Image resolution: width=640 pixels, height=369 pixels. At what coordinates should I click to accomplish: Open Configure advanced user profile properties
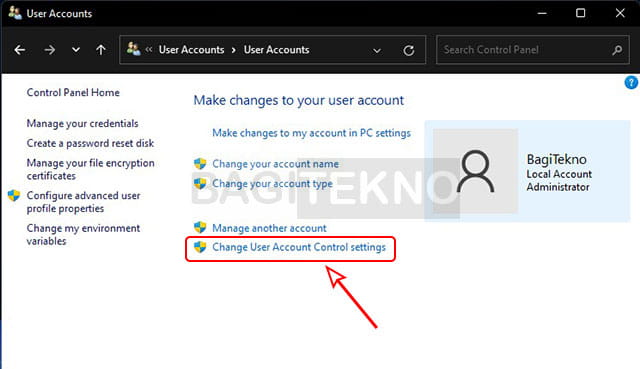click(x=83, y=202)
